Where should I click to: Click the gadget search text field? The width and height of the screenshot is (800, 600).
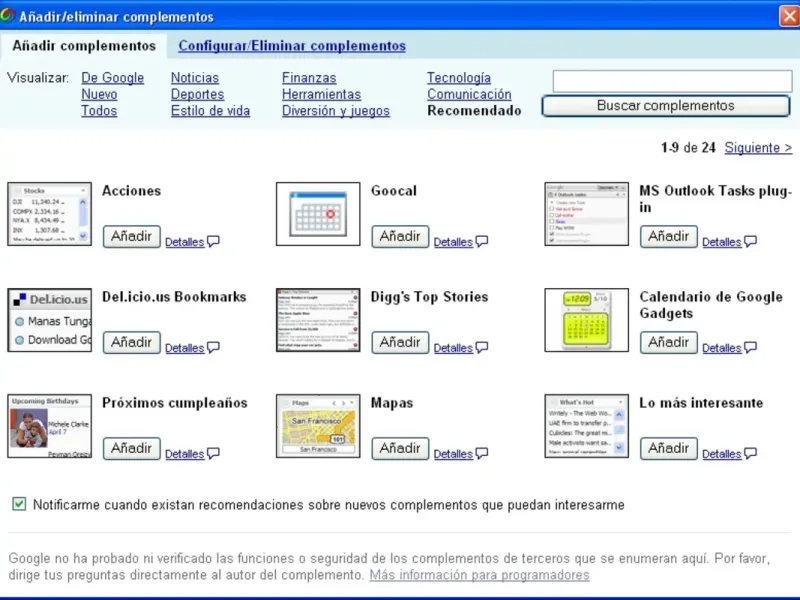672,81
